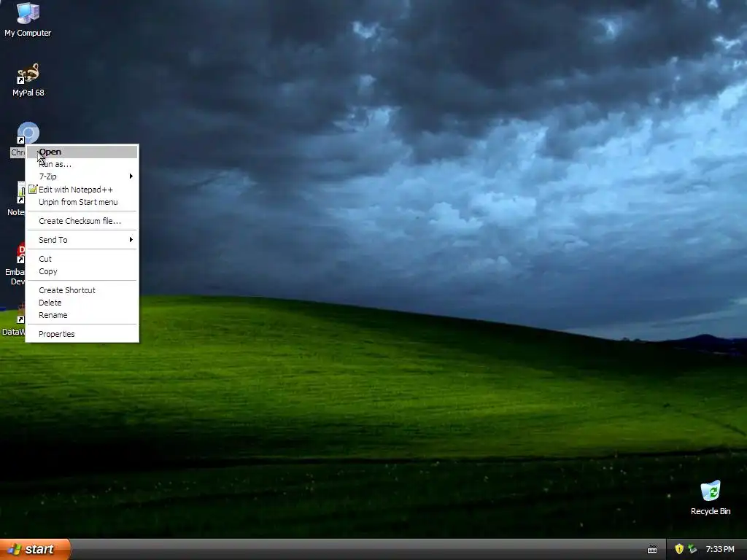
Task: Click the 7:33 PM taskbar clock
Action: [x=720, y=550]
